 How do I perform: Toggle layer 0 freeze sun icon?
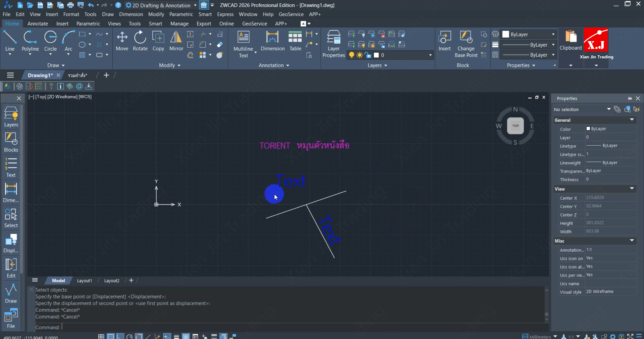360,55
